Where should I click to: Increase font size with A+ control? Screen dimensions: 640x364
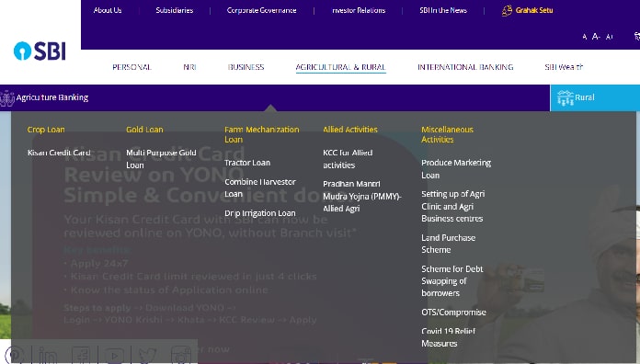click(610, 37)
